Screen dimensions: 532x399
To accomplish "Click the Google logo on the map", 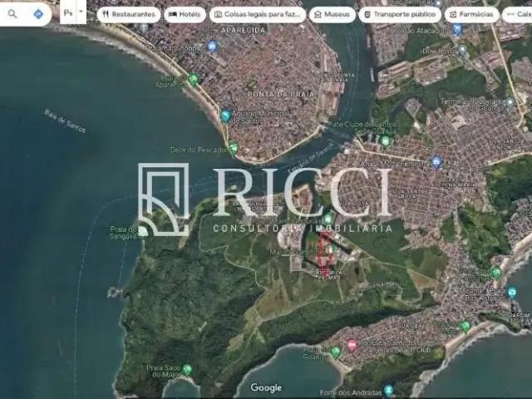I will (266, 387).
